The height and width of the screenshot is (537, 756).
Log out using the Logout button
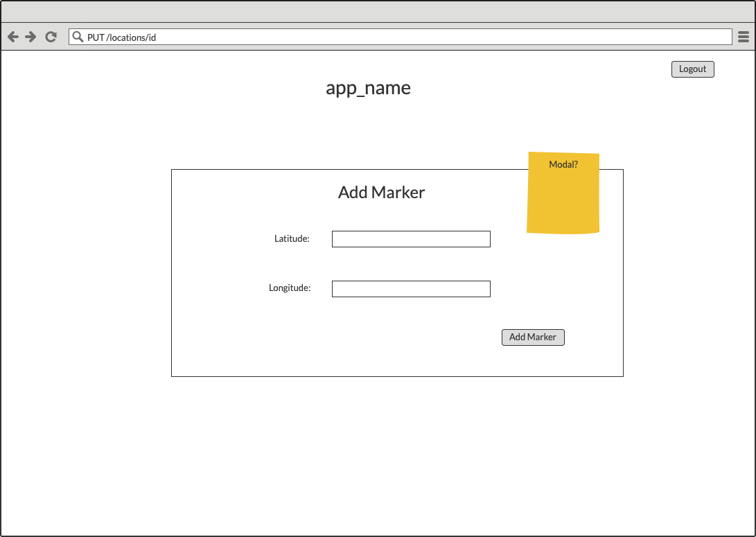click(692, 69)
